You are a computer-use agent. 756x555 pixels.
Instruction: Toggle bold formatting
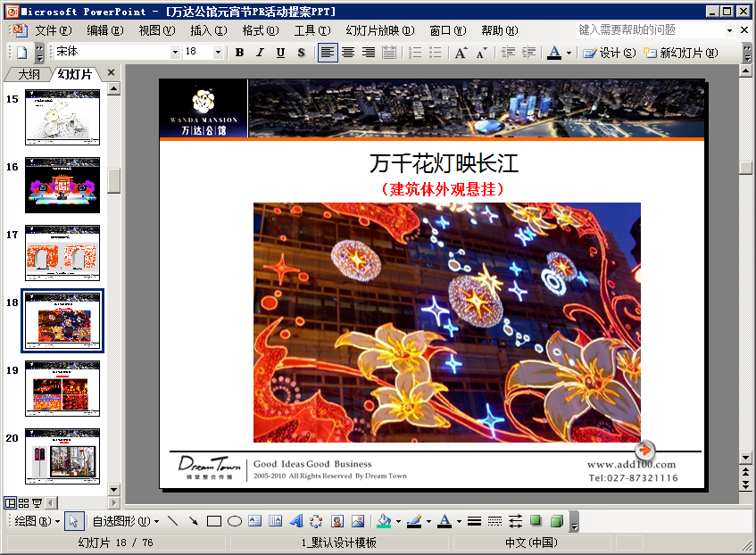click(x=239, y=53)
